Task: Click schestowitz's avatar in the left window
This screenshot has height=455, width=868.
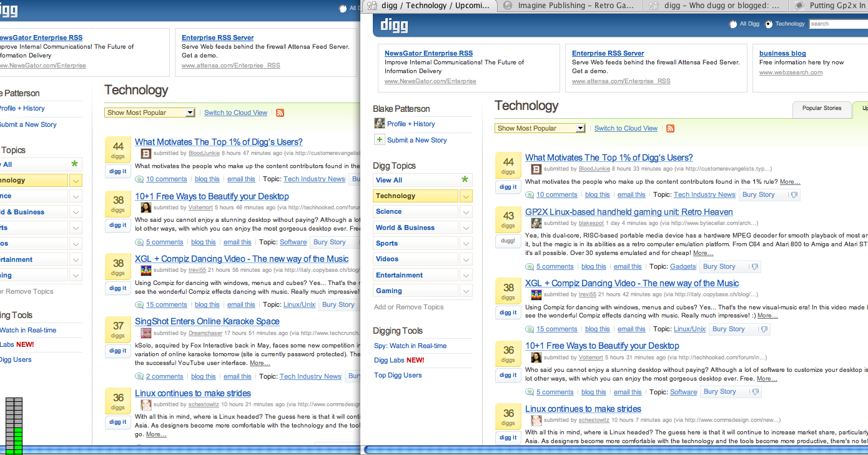Action: [x=145, y=404]
